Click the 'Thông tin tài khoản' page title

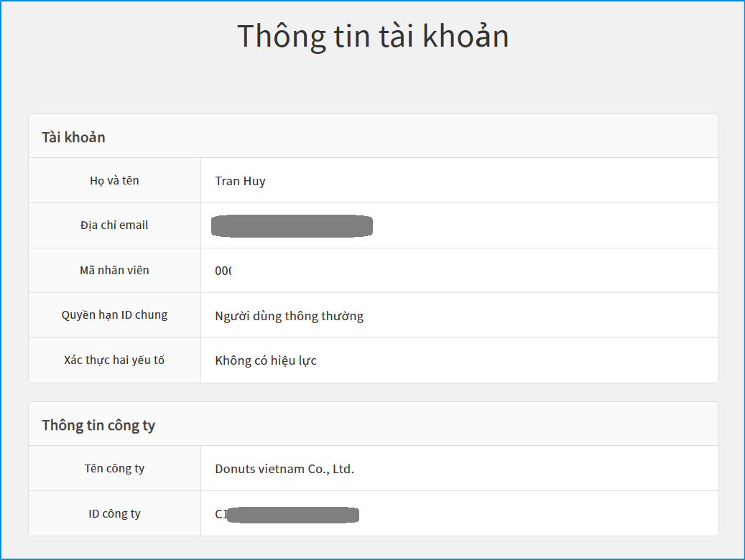pos(373,36)
